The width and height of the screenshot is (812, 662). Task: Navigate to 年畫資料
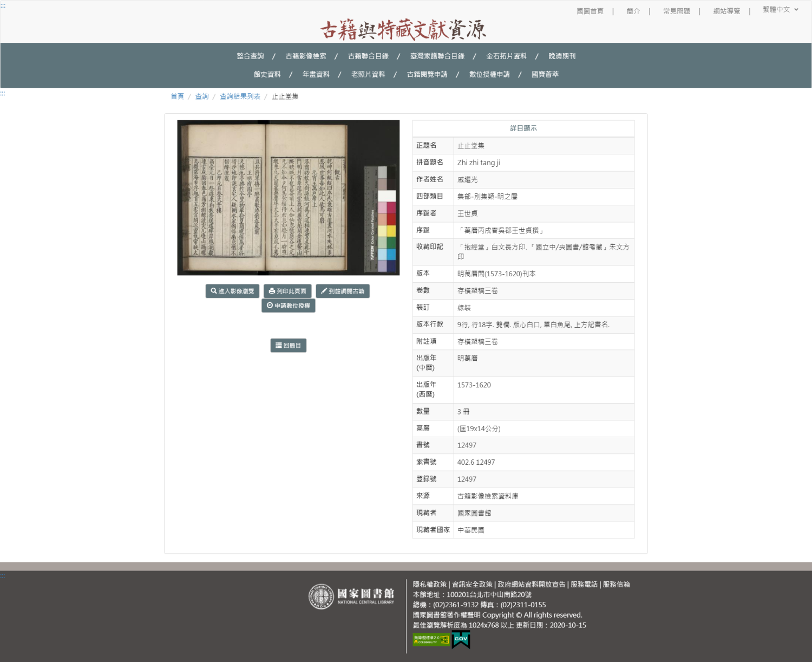click(x=316, y=74)
